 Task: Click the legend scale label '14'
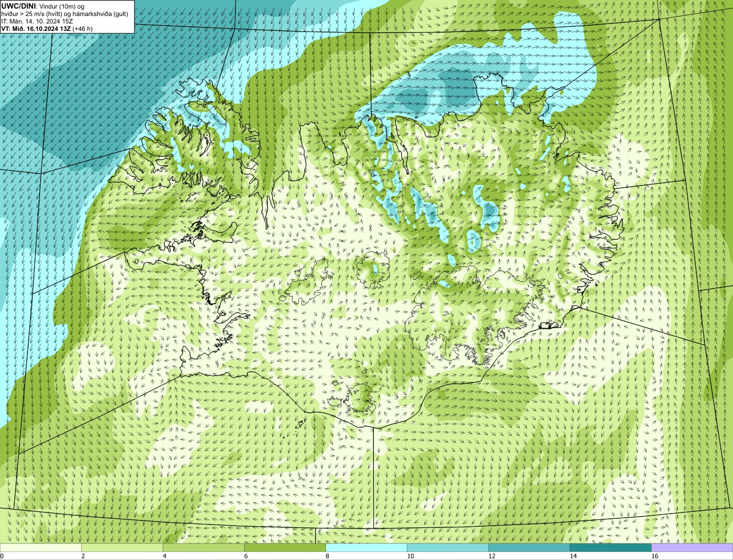click(x=573, y=556)
